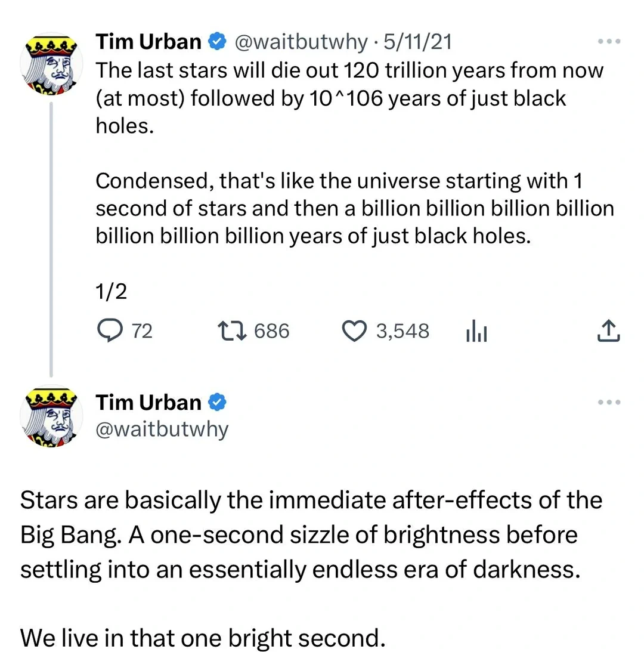Open the tweet via the 5/11/21 date
Image resolution: width=644 pixels, height=652 pixels.
click(417, 42)
